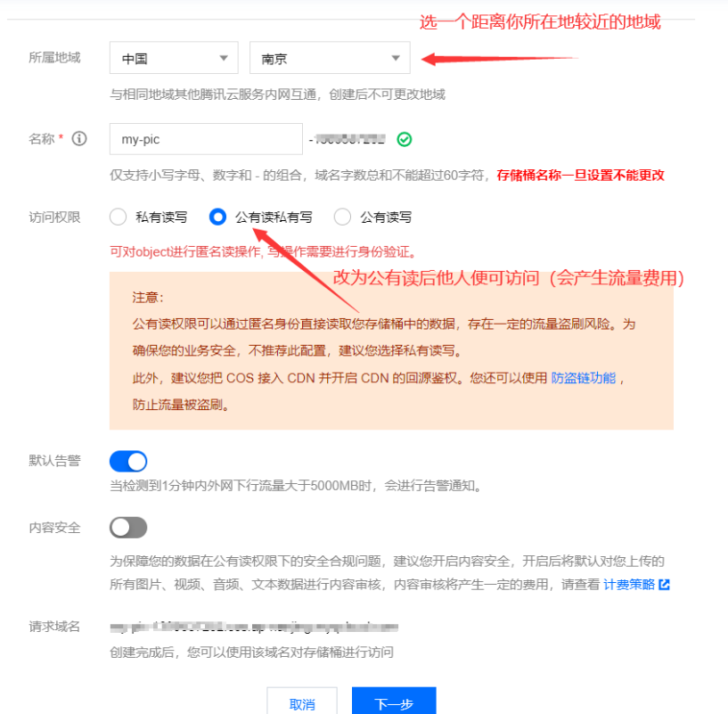
Task: Open the 中国 country dropdown
Action: pos(174,58)
